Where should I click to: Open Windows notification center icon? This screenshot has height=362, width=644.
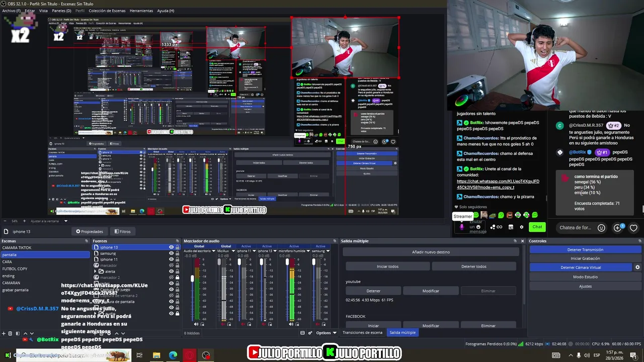click(x=634, y=356)
